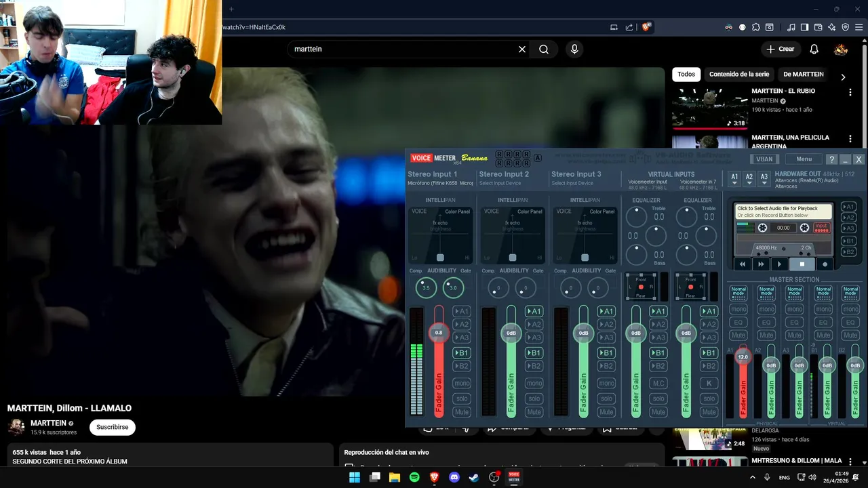Mute the A1 master bus
The image size is (868, 488).
[738, 335]
